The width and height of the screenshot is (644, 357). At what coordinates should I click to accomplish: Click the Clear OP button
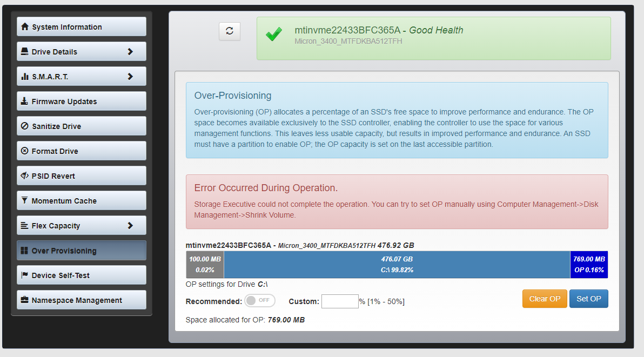[545, 299]
